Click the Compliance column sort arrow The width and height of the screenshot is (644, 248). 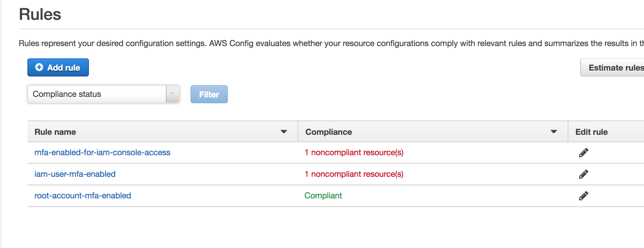553,132
